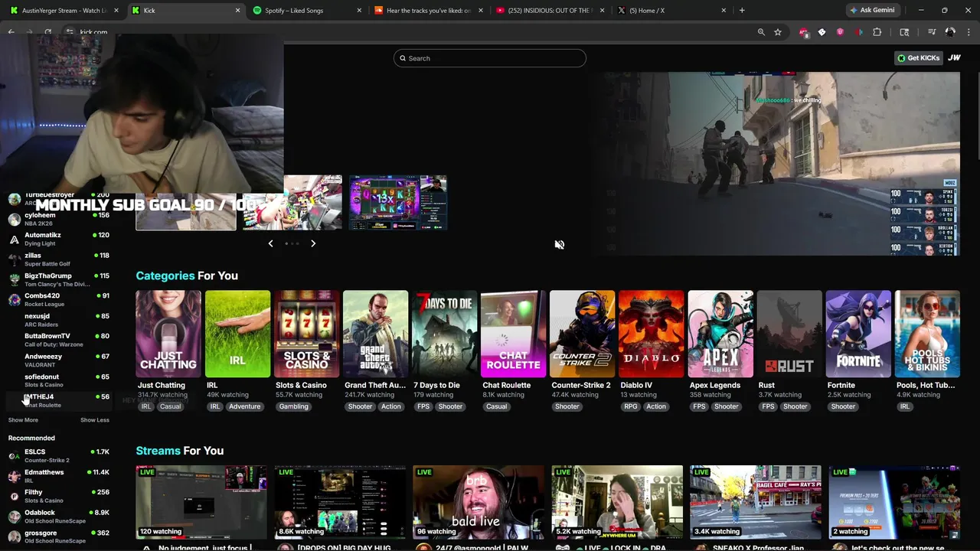This screenshot has height=551, width=980.
Task: Switch to the Home / X tab
Action: (x=671, y=11)
